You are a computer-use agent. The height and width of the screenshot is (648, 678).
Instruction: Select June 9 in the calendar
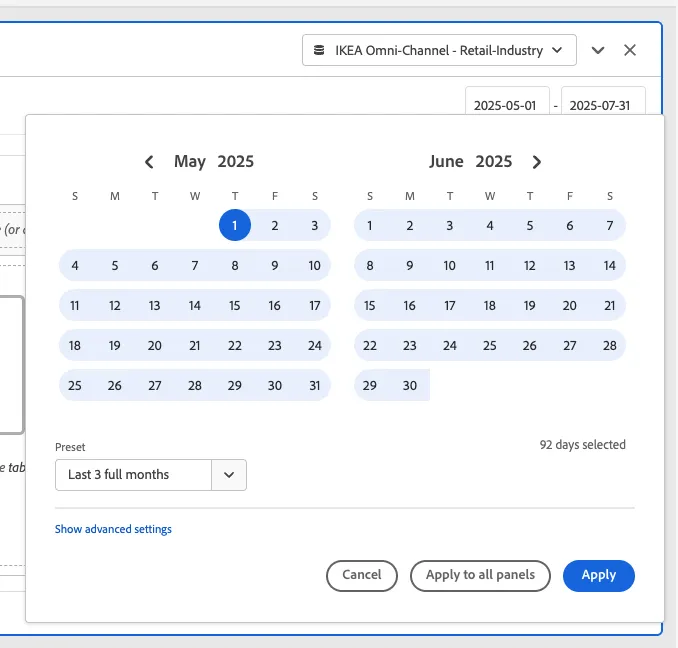pyautogui.click(x=409, y=265)
